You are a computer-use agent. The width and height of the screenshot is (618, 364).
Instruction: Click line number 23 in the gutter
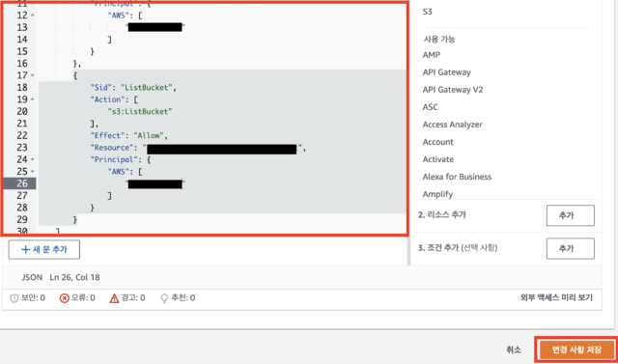[x=22, y=148]
